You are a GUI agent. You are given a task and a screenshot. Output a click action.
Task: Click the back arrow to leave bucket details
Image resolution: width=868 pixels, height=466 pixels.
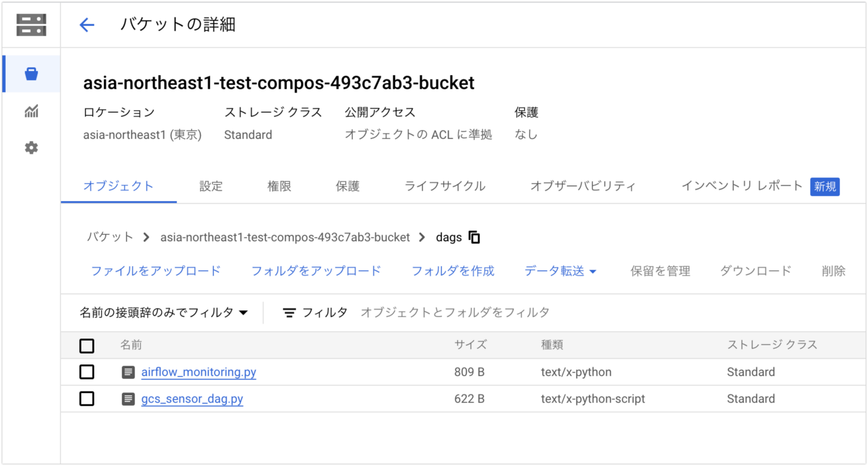tap(86, 25)
